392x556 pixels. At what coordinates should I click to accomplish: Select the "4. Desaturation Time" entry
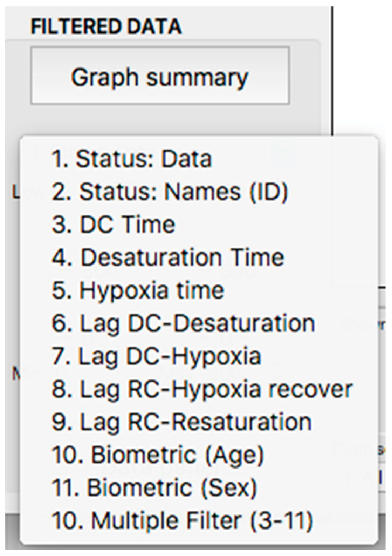point(168,257)
